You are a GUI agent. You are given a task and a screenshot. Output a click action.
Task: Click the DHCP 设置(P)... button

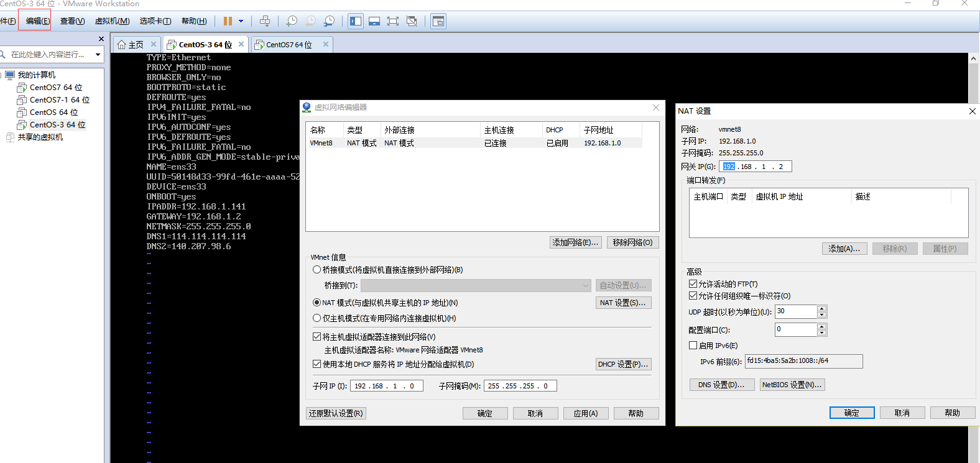[x=623, y=364]
